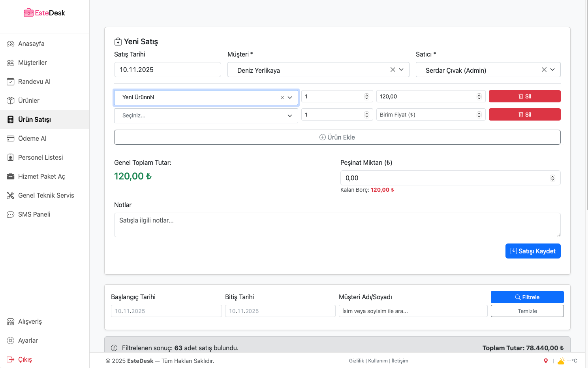Click the EsteDesk logo icon

click(x=28, y=13)
